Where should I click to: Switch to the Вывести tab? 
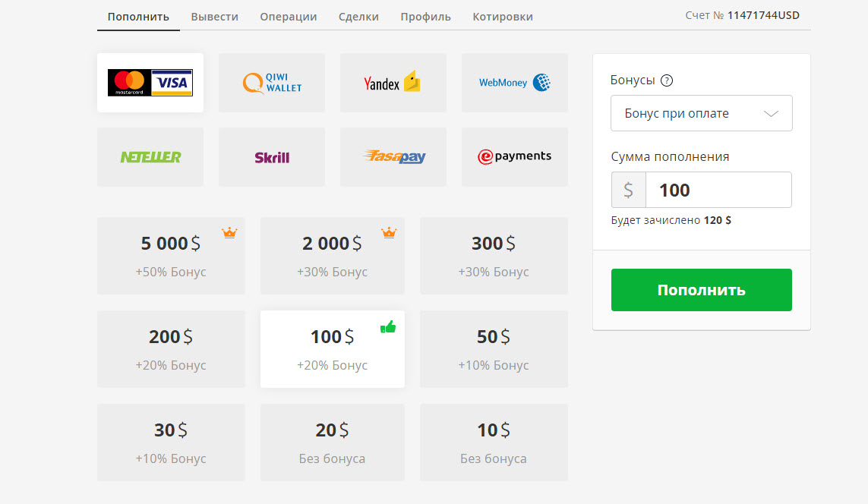coord(214,17)
